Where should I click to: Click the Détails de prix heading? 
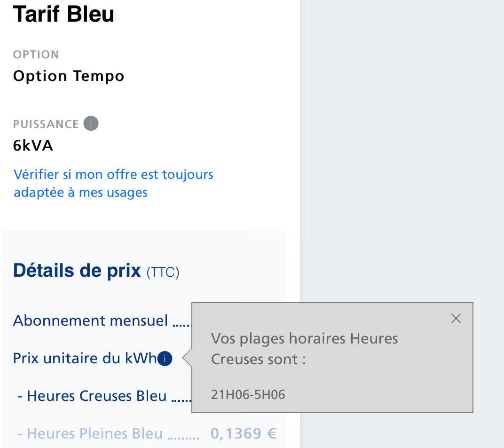click(x=77, y=270)
